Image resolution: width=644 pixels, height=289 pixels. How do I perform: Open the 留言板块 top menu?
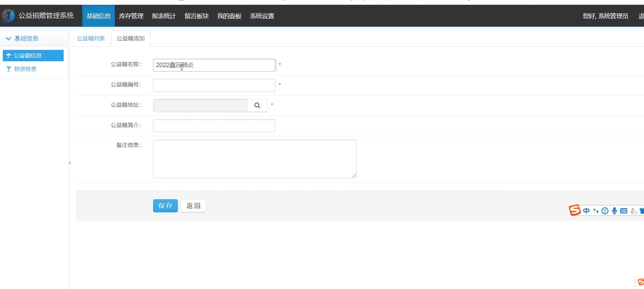tap(196, 16)
